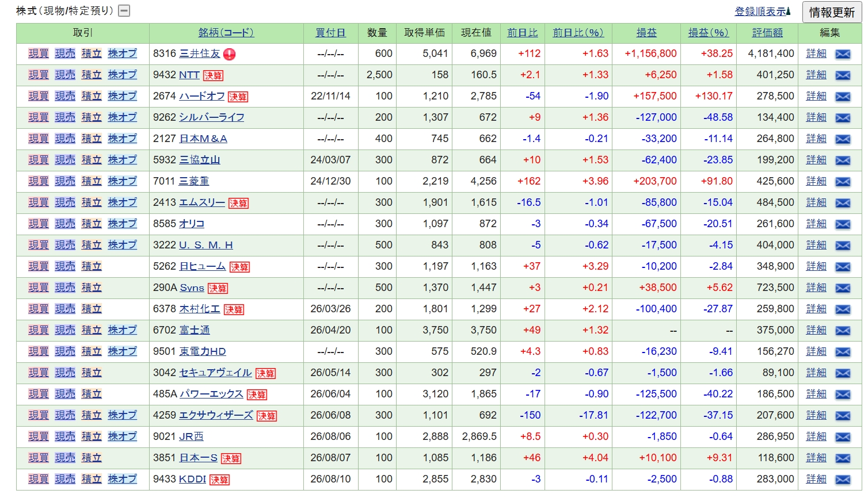Click 積立 in the Syns row
The width and height of the screenshot is (868, 498).
point(92,288)
